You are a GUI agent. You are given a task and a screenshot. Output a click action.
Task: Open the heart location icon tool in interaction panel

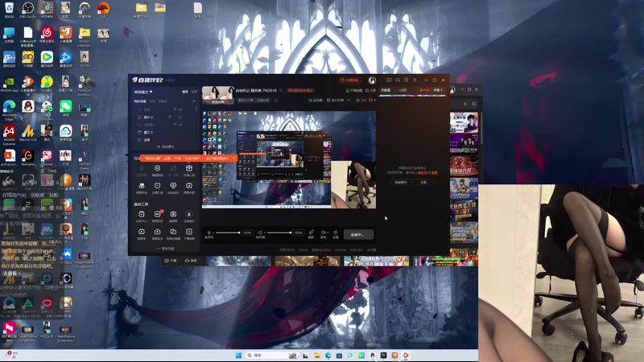[x=173, y=186]
